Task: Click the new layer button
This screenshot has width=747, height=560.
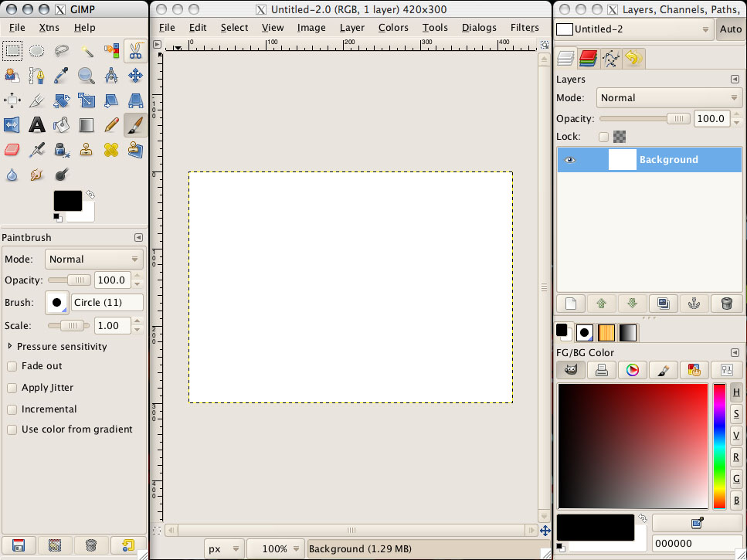Action: [x=571, y=304]
